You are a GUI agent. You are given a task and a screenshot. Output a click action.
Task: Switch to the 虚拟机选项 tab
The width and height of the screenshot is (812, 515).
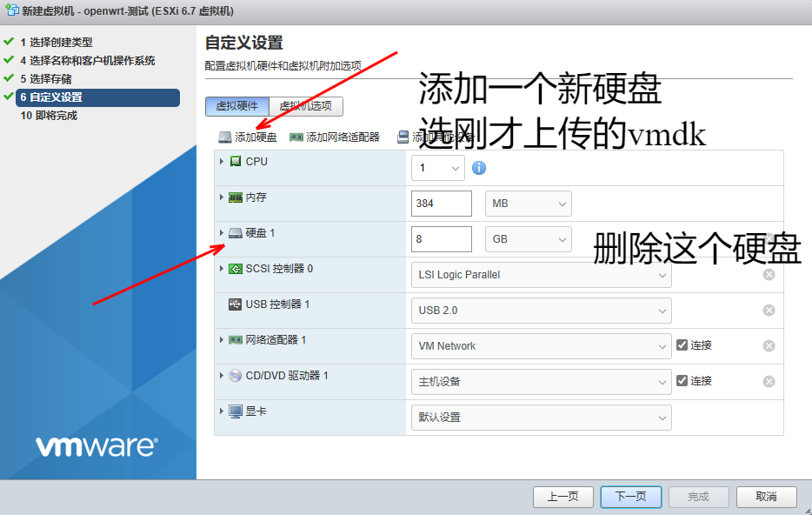306,106
